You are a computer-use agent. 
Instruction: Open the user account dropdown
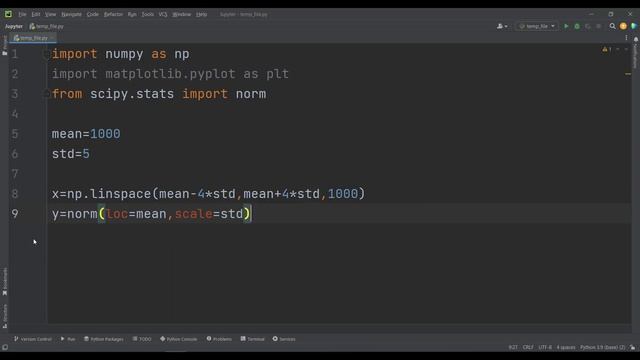(502, 26)
